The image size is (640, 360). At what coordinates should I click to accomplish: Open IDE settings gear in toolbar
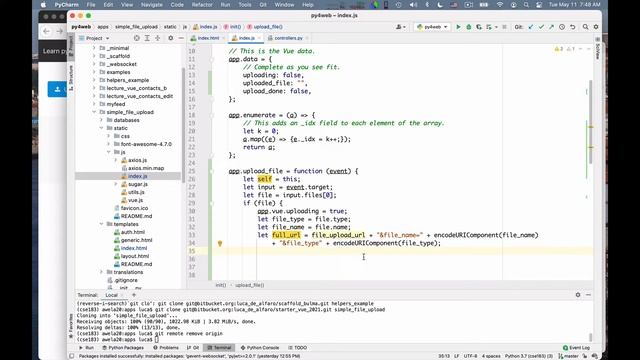[x=596, y=27]
